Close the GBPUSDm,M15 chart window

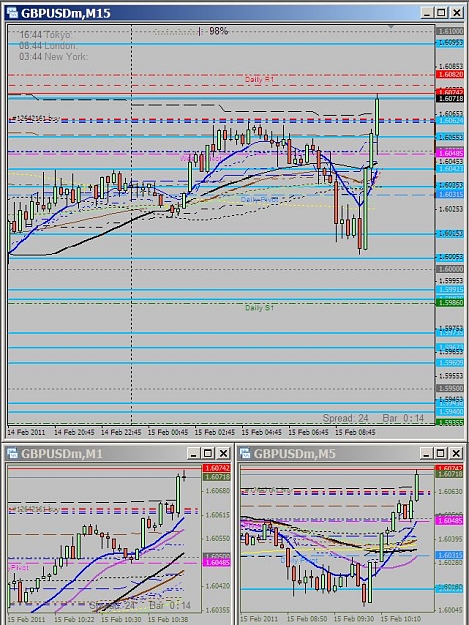point(456,13)
